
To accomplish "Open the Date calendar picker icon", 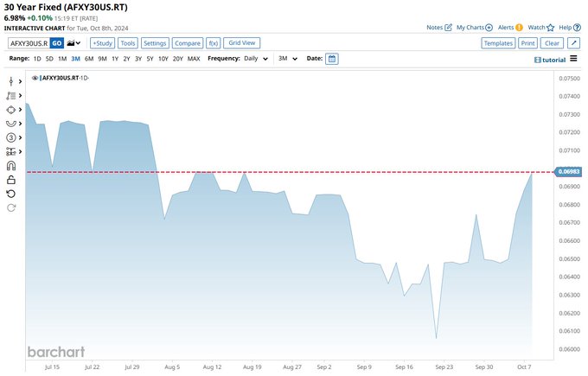I will coord(332,59).
